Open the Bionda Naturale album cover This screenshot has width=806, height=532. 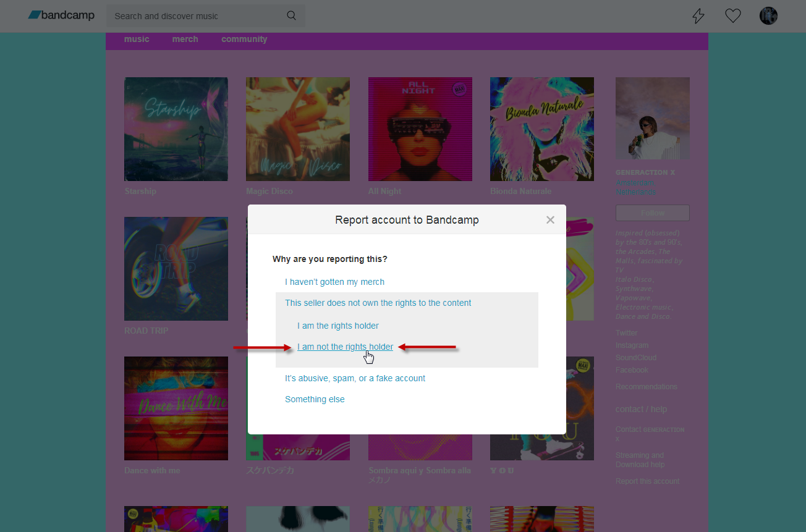click(x=542, y=129)
